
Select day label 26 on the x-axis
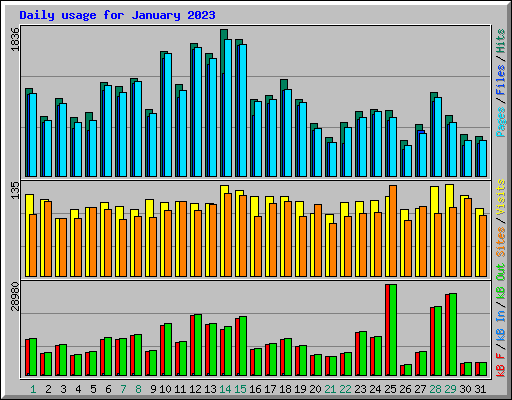[x=405, y=389]
